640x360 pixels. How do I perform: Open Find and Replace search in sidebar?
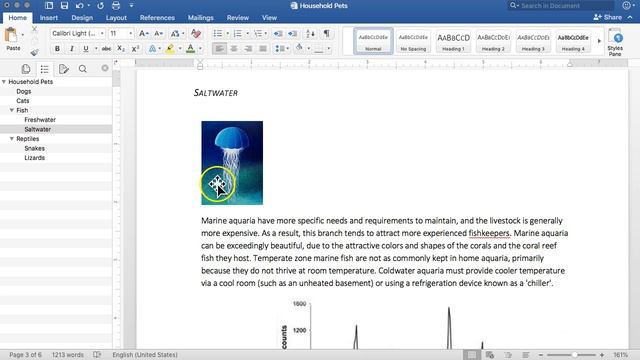[82, 69]
